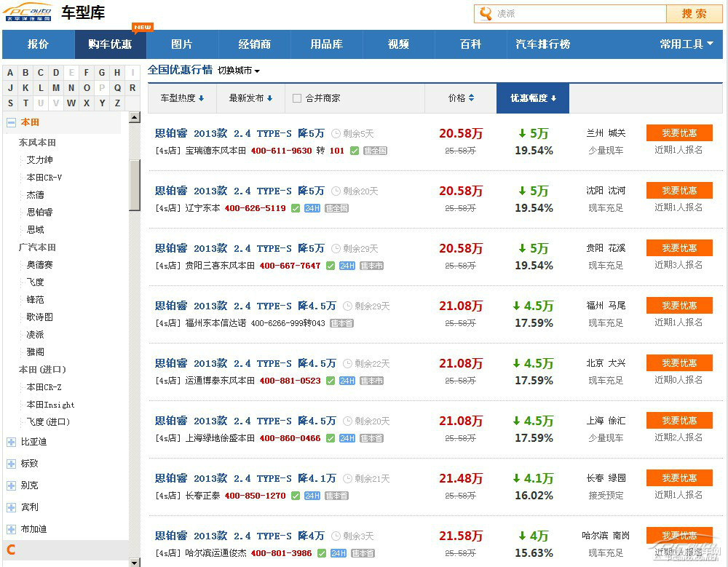Click the search magnifier icon
Viewport: 728px width, 567px height.
pyautogui.click(x=486, y=14)
